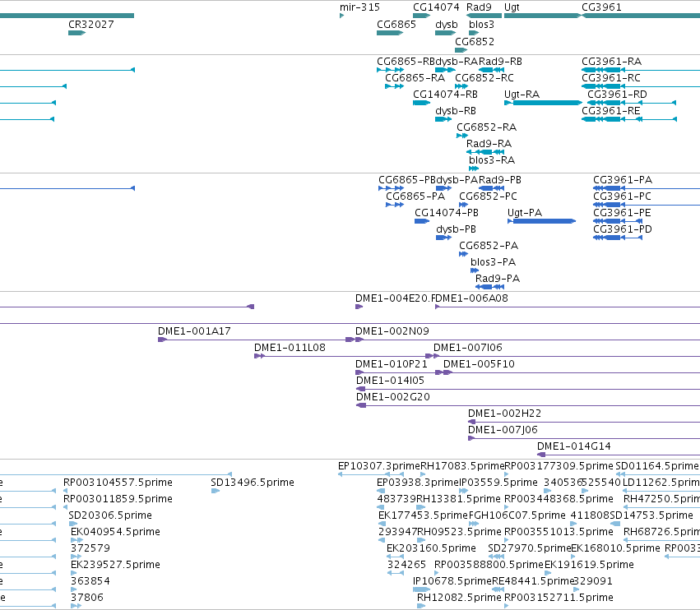
Task: Click protein CG3961-PE
Action: pyautogui.click(x=622, y=213)
